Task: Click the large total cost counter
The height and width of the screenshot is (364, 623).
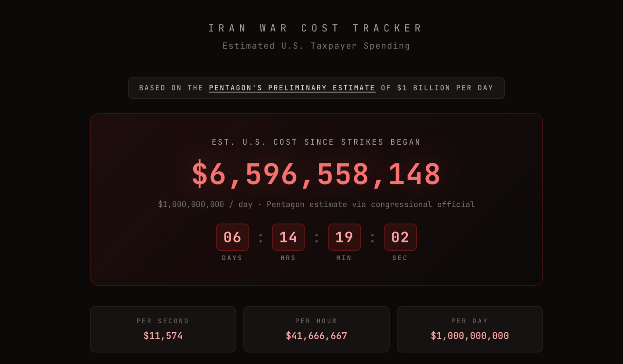Action: (316, 174)
